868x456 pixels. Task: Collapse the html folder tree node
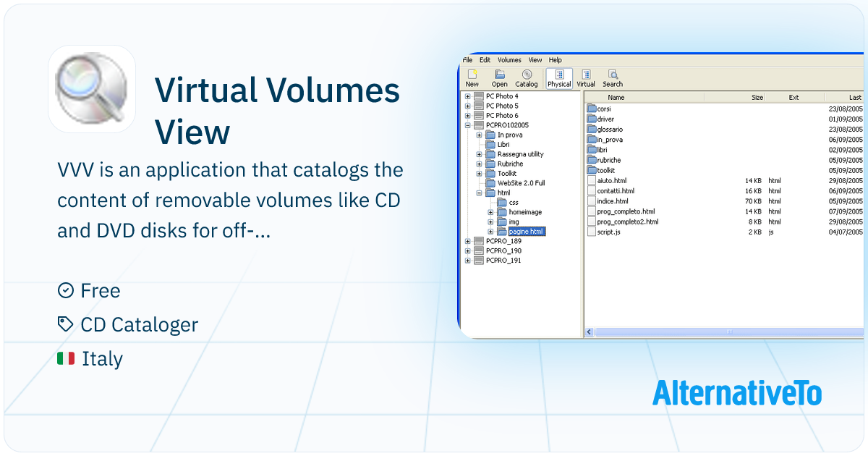pyautogui.click(x=479, y=193)
